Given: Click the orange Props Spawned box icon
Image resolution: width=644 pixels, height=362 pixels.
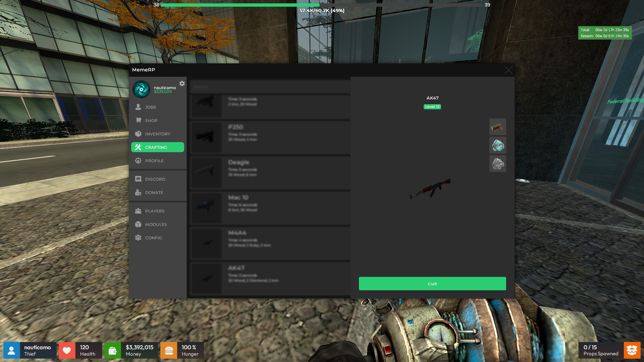Looking at the screenshot, I should click(x=632, y=350).
